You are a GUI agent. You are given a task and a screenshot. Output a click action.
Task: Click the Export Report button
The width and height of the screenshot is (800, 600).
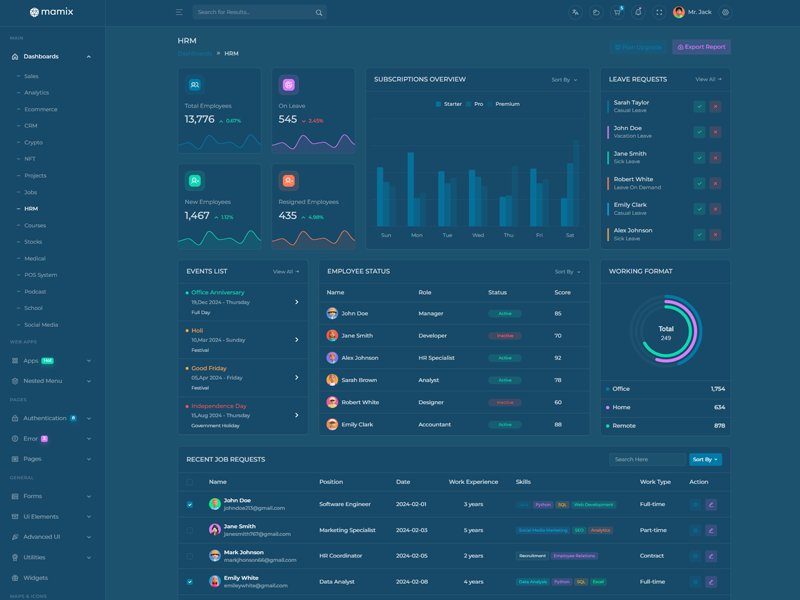(701, 47)
